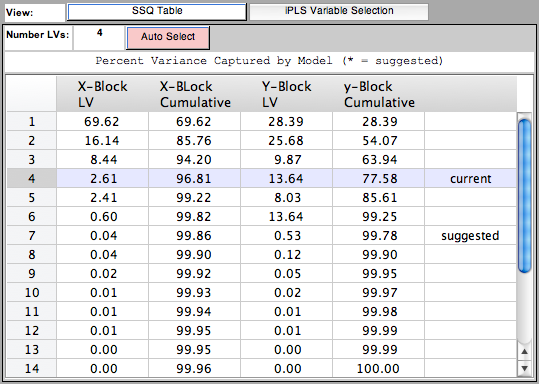Viewport: 539px width, 384px height.
Task: Click the X-Block LV column header
Action: coord(102,94)
